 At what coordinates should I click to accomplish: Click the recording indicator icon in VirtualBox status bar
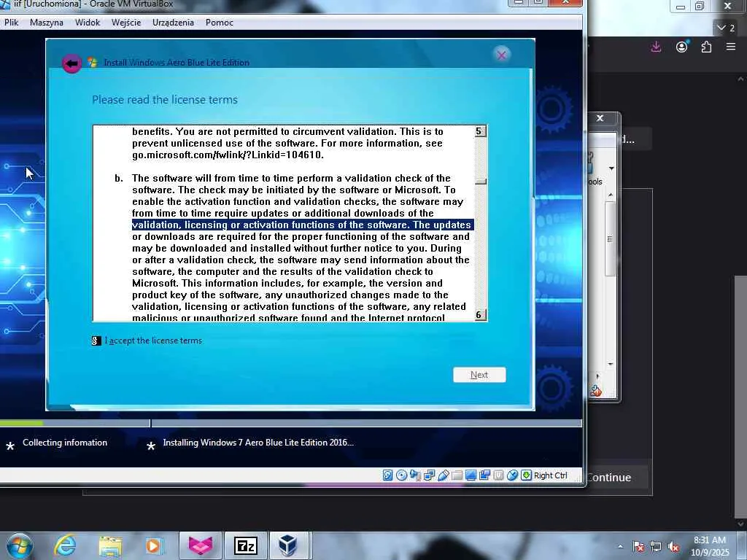coord(484,475)
